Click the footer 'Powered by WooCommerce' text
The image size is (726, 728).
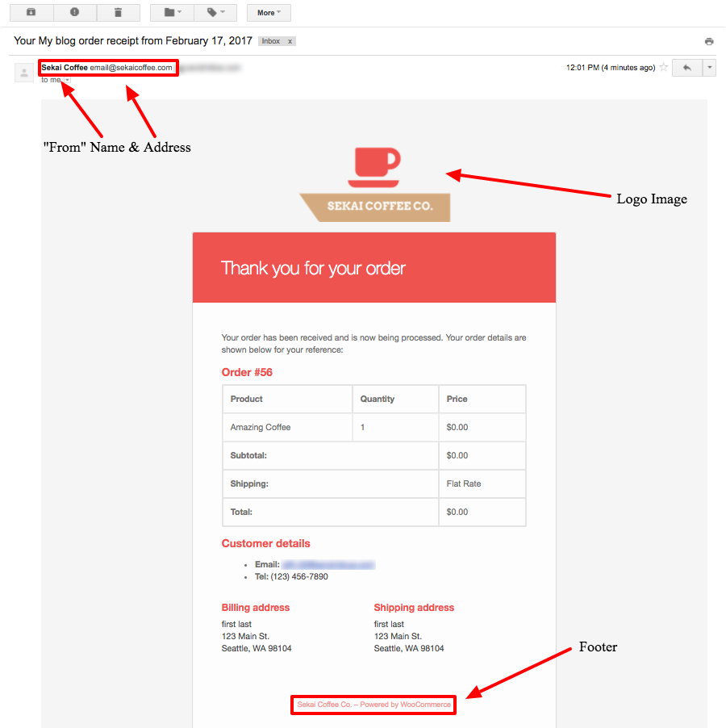[406, 705]
